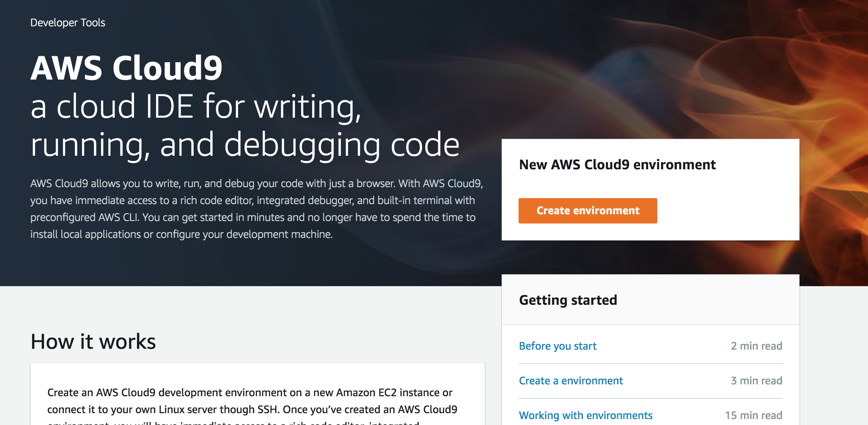Open the Before you start link
Viewport: 868px width, 425px height.
(558, 346)
